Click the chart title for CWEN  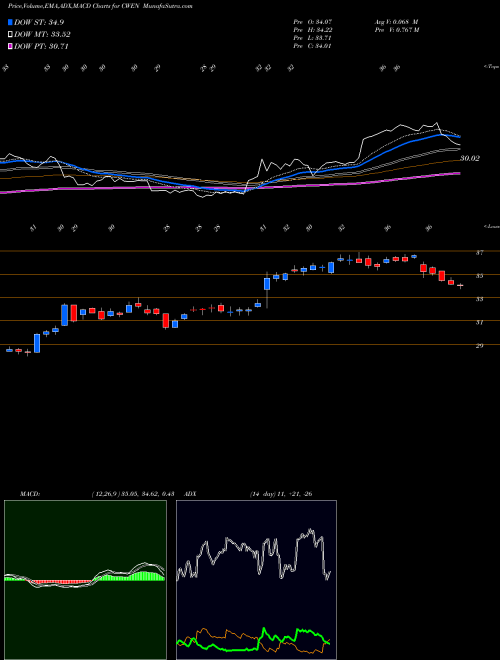tap(100, 6)
